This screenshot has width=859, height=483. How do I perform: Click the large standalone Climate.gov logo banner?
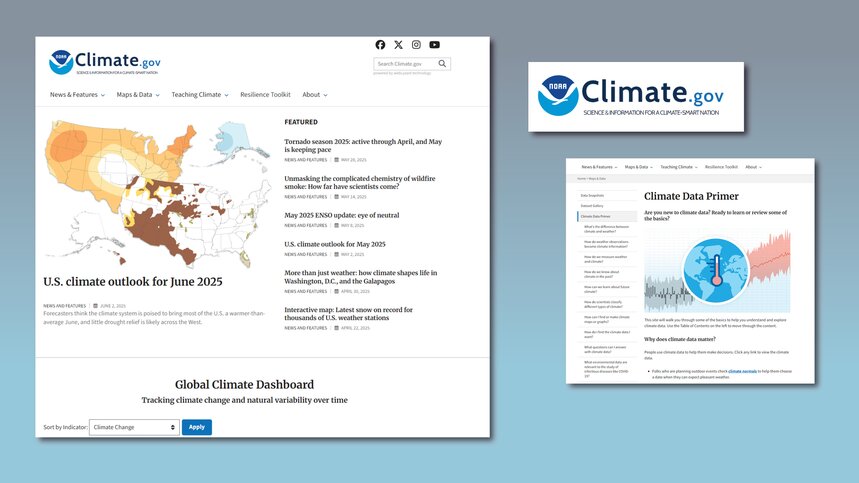click(x=636, y=96)
